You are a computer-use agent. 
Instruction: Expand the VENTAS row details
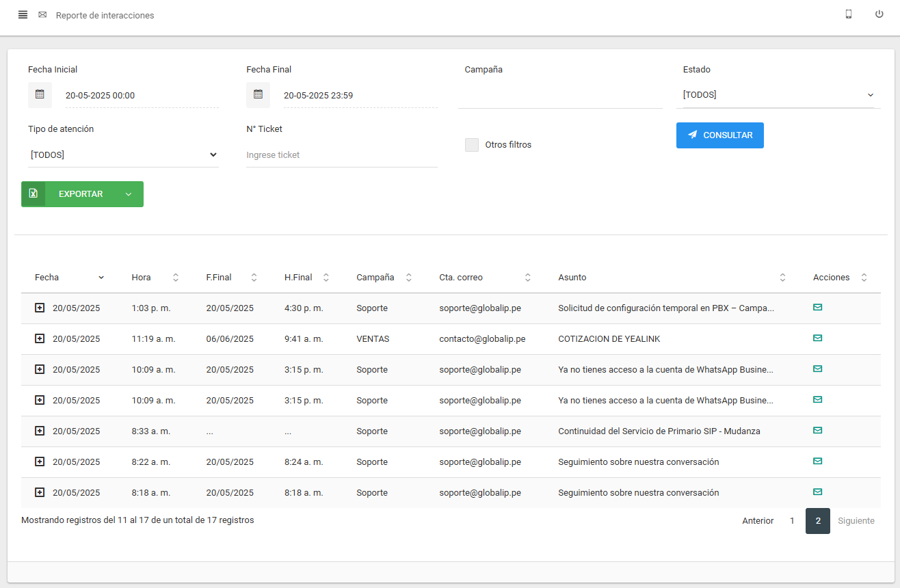[40, 339]
